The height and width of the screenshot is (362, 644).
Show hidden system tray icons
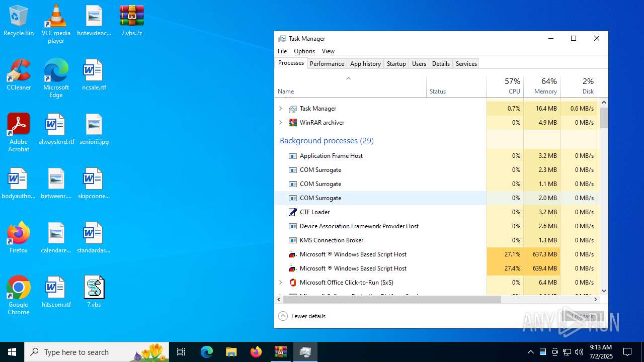click(530, 352)
